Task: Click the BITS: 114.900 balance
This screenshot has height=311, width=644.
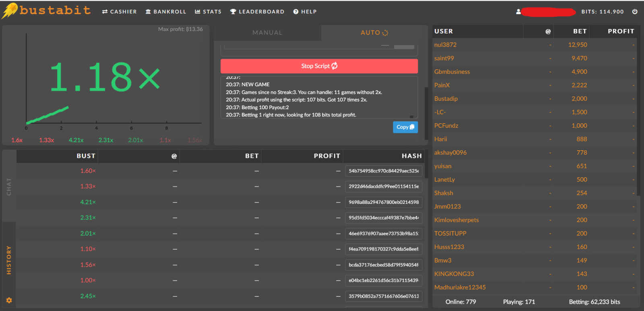Action: 603,12
